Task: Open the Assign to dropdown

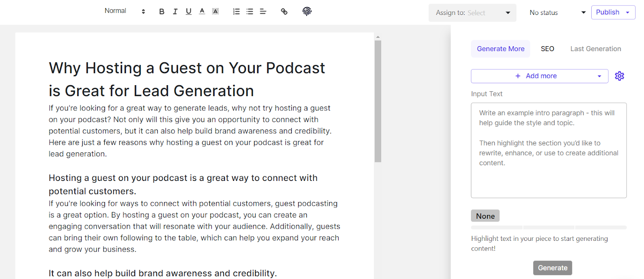Action: (472, 13)
